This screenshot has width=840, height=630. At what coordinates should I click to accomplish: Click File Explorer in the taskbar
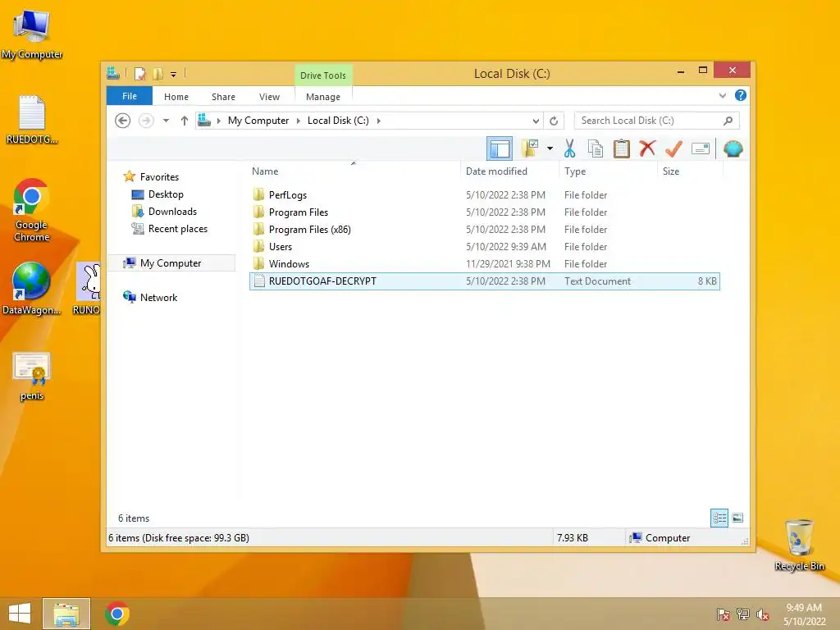click(x=66, y=614)
